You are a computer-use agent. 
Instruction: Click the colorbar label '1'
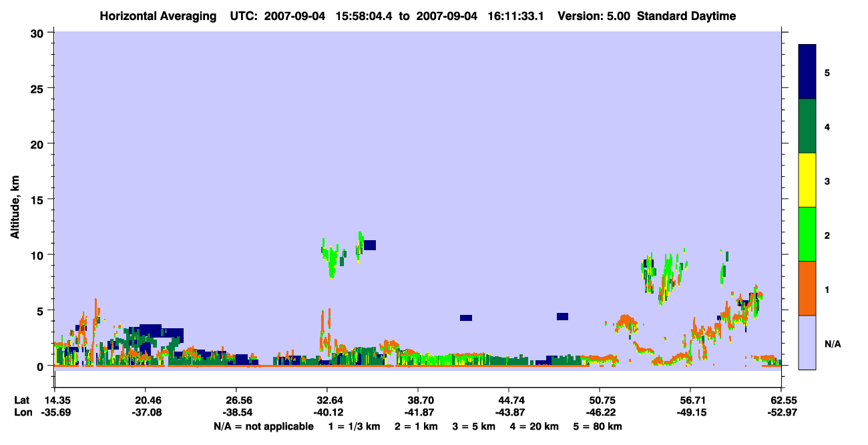point(827,288)
